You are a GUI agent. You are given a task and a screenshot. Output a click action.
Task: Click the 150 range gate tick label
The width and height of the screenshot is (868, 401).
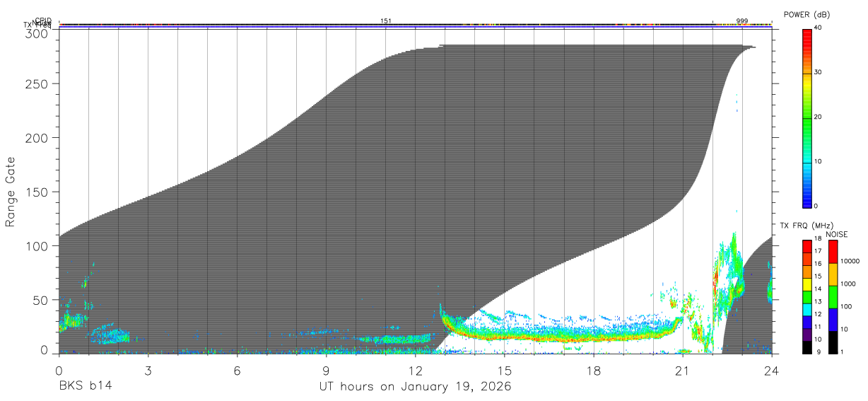point(37,192)
